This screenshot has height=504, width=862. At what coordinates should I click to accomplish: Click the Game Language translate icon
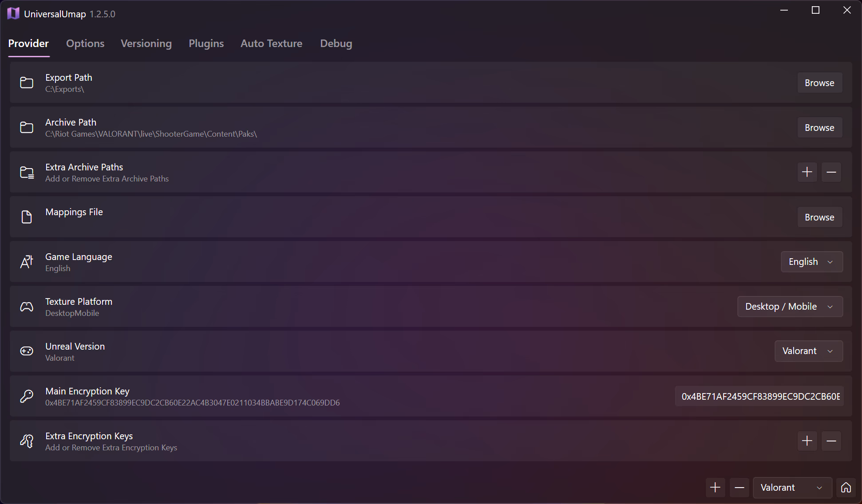click(27, 262)
